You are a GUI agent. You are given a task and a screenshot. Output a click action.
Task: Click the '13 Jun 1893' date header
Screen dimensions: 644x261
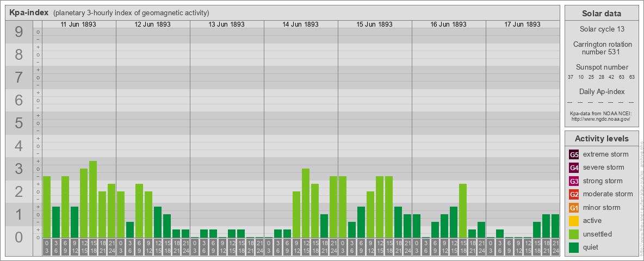pyautogui.click(x=226, y=24)
